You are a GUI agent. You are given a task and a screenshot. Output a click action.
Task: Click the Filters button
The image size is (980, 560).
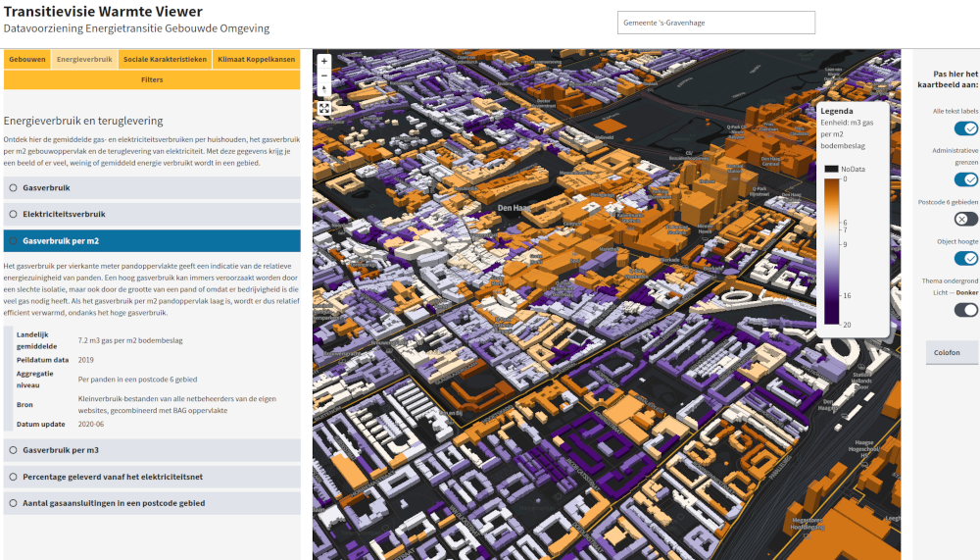(152, 79)
